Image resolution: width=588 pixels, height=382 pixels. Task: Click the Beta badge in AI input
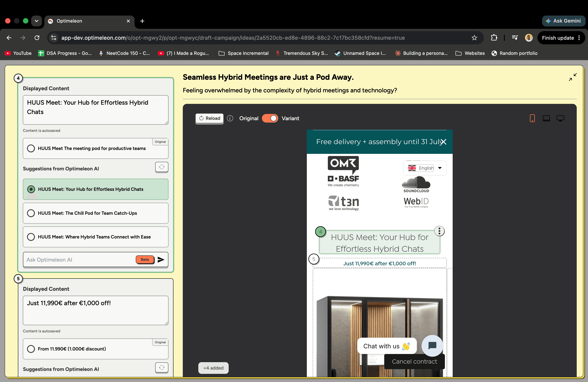(x=145, y=259)
